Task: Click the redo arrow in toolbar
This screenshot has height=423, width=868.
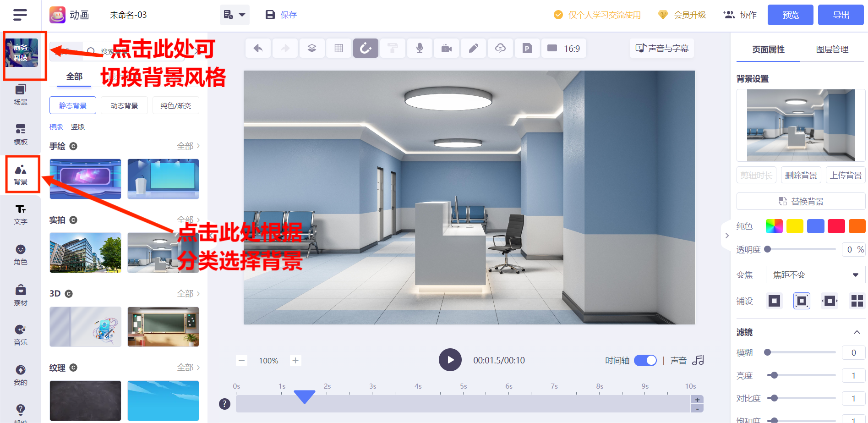Action: (x=285, y=48)
